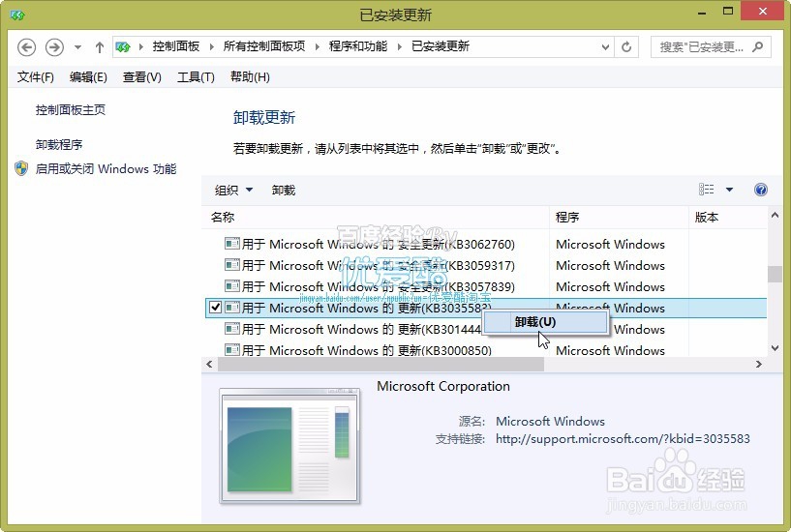Image resolution: width=791 pixels, height=532 pixels.
Task: Open help with the question mark icon
Action: 761,190
